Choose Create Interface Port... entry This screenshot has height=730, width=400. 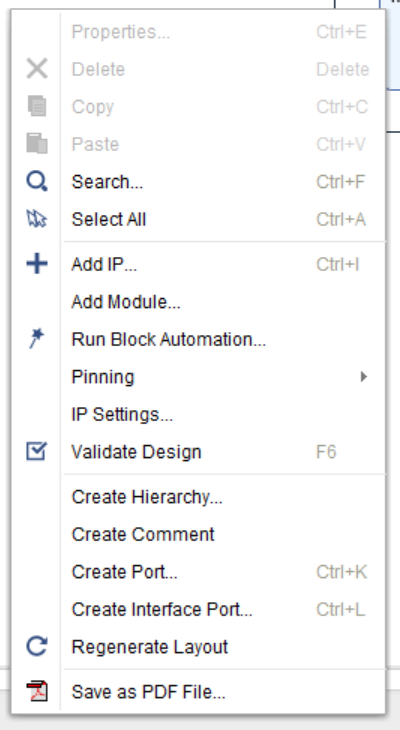tap(223, 609)
